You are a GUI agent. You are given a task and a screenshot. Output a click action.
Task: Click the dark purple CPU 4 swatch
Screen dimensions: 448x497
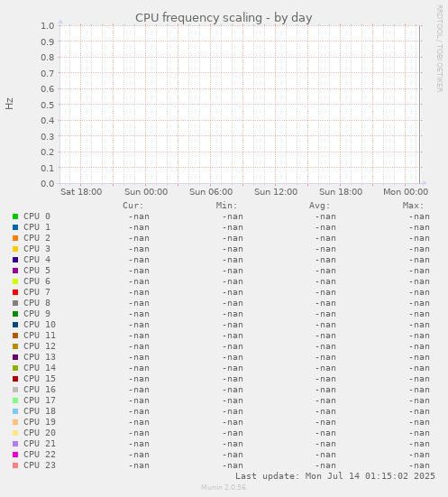[x=15, y=260]
